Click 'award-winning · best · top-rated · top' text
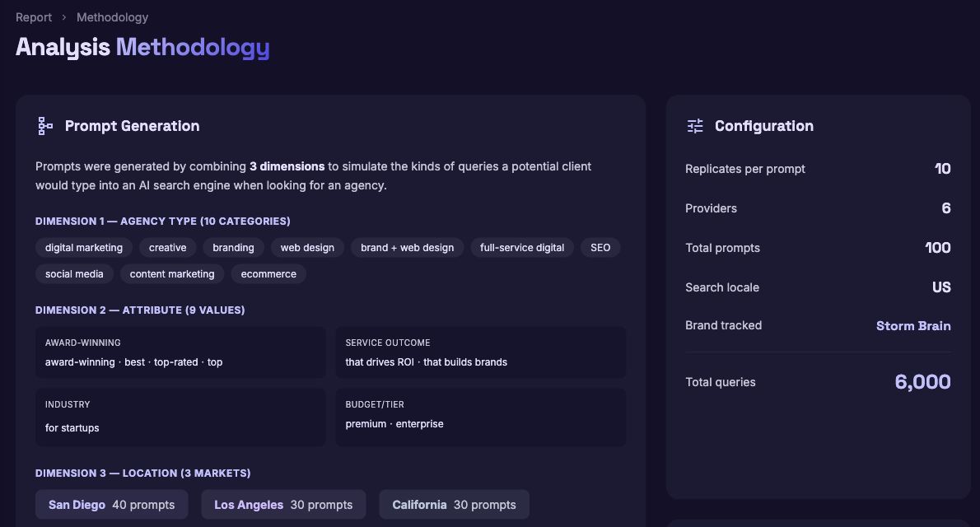Viewport: 980px width, 527px height. [x=133, y=362]
